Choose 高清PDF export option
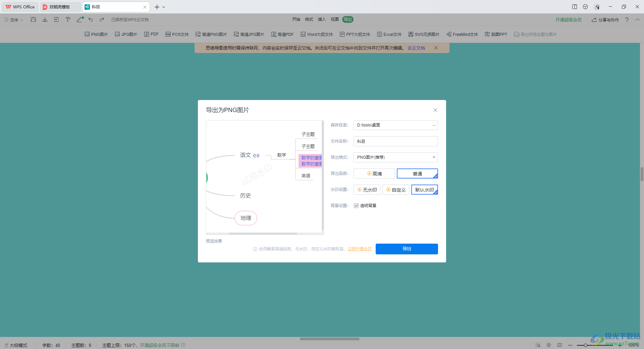 [x=282, y=34]
